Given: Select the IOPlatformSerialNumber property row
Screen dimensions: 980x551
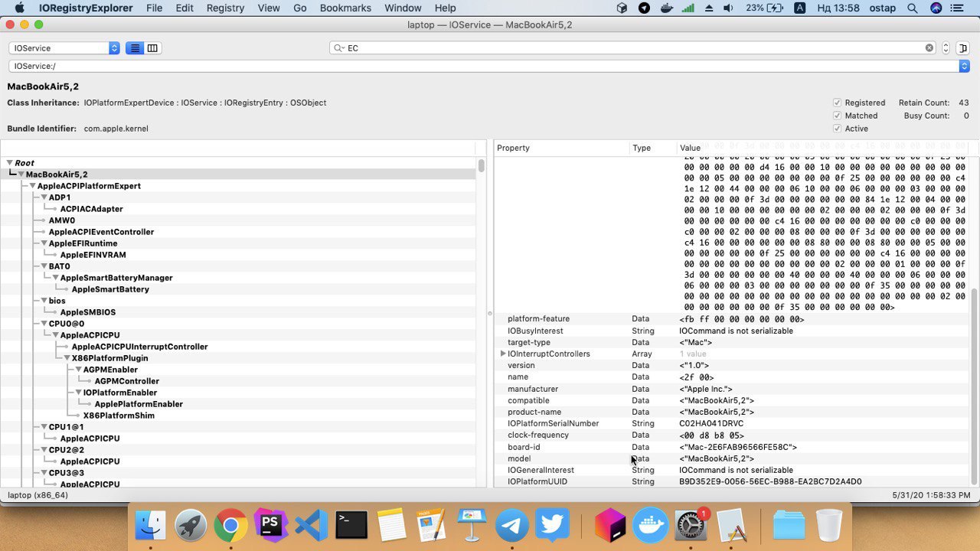Looking at the screenshot, I should point(731,423).
